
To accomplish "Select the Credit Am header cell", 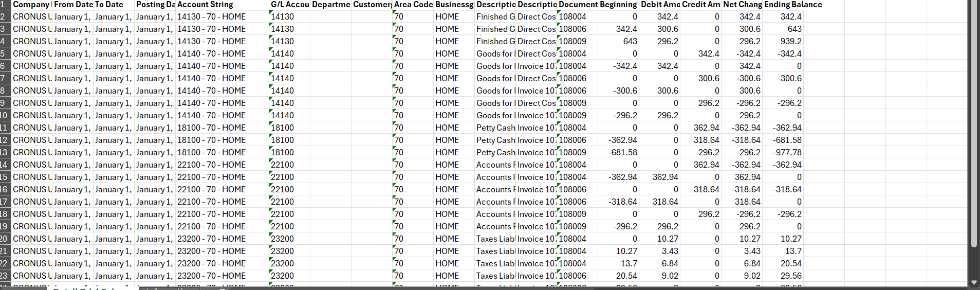I will [x=701, y=5].
